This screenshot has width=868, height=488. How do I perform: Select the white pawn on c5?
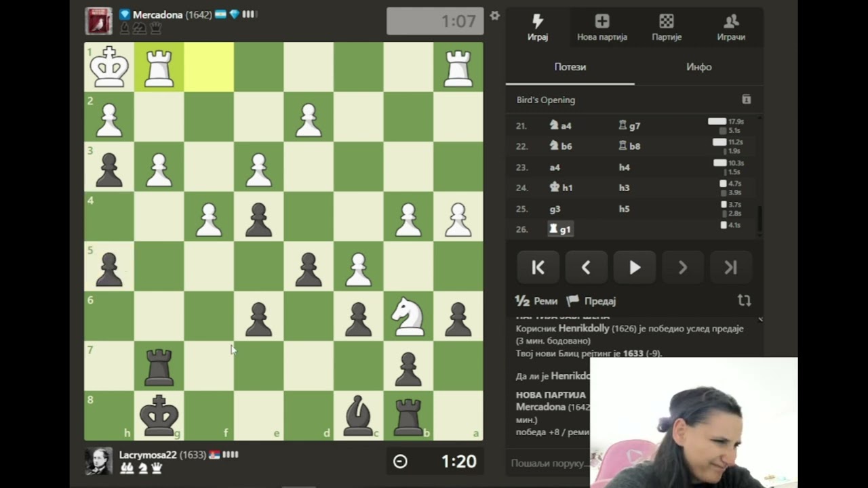click(x=359, y=268)
